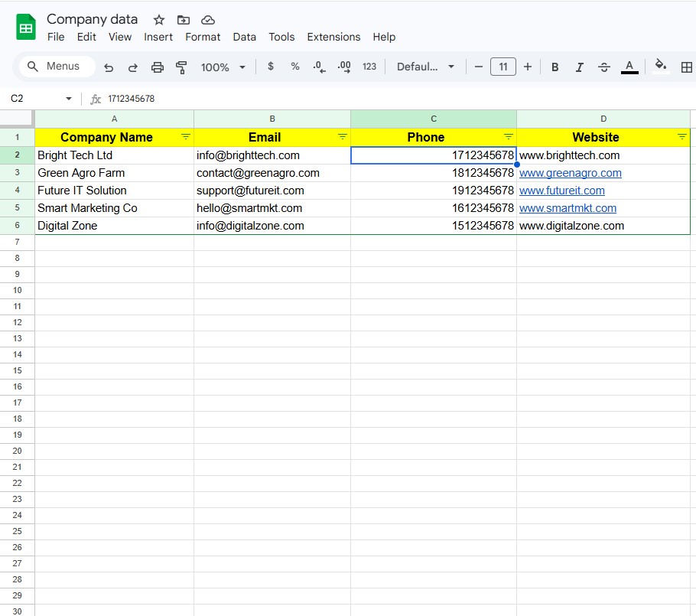Screen dimensions: 696x616
Task: Click the redo arrow icon
Action: (132, 67)
